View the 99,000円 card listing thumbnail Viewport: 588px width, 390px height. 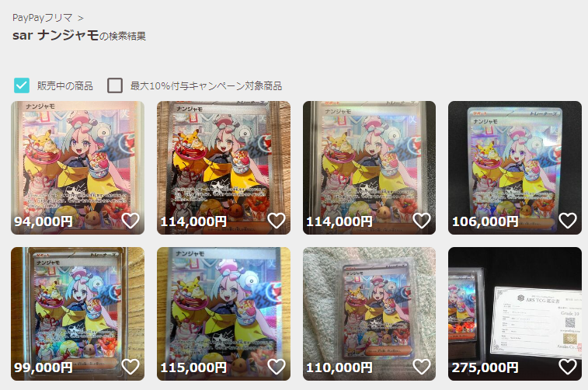click(x=78, y=314)
